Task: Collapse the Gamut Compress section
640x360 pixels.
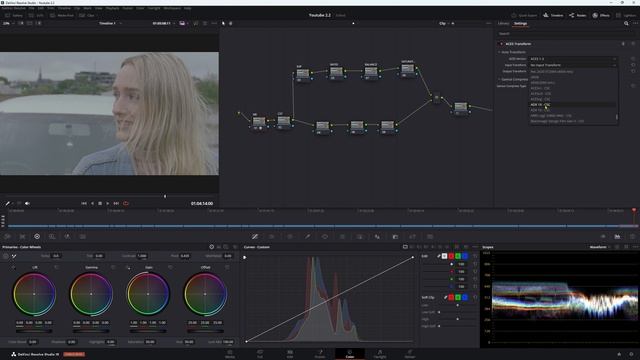Action: 499,79
